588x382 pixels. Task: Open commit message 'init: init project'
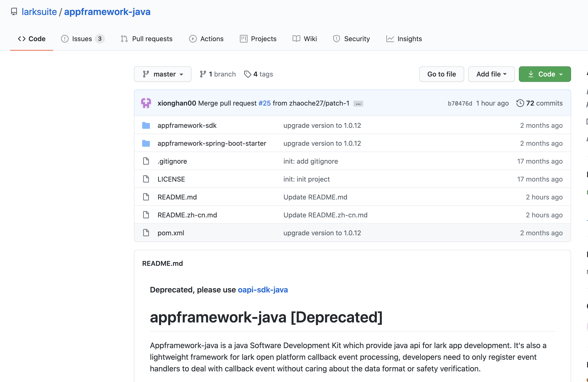306,179
